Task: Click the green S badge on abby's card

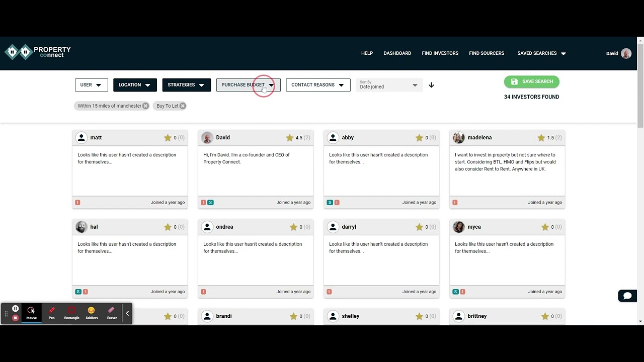Action: [x=330, y=202]
